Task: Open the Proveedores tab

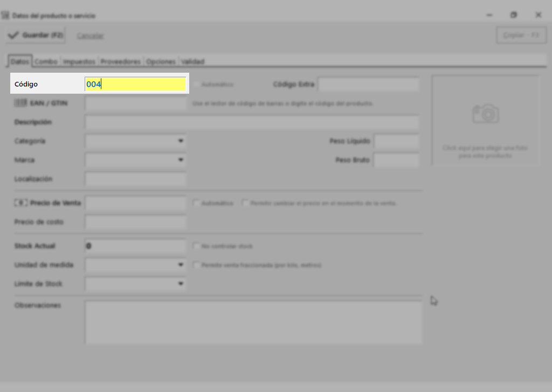Action: (x=121, y=61)
